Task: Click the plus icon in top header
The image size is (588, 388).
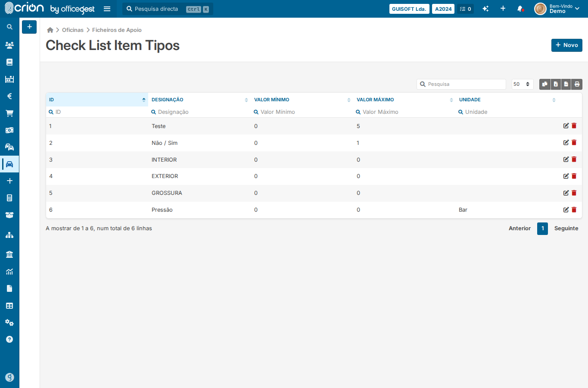Action: click(x=503, y=9)
